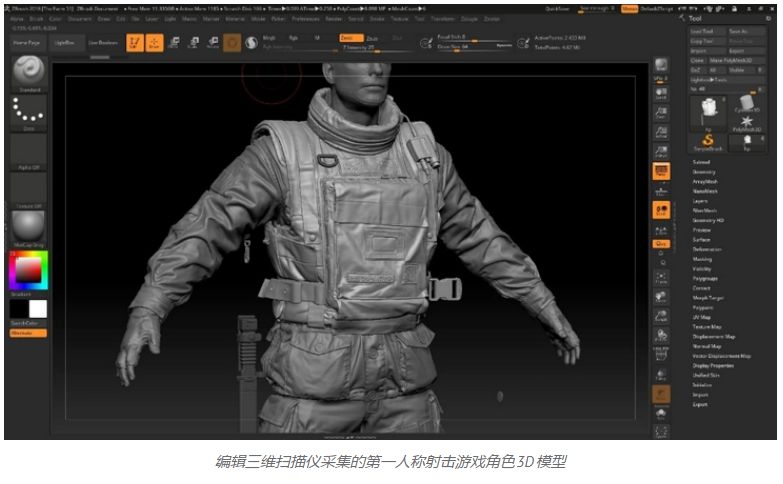This screenshot has width=783, height=484.
Task: Toggle Edit mode button
Action: (135, 42)
